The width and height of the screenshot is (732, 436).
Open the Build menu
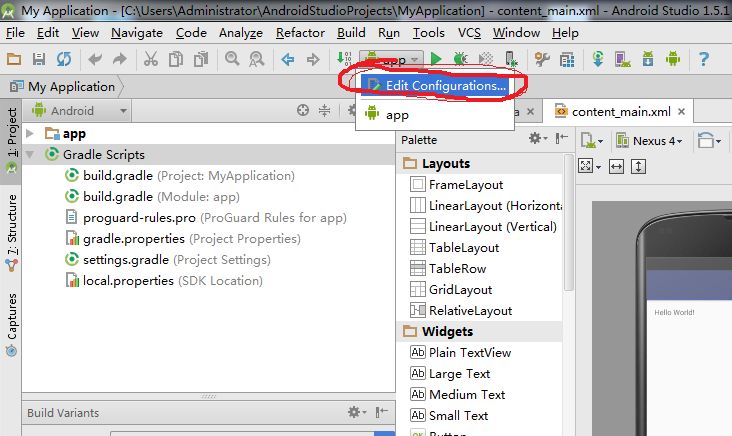coord(351,33)
